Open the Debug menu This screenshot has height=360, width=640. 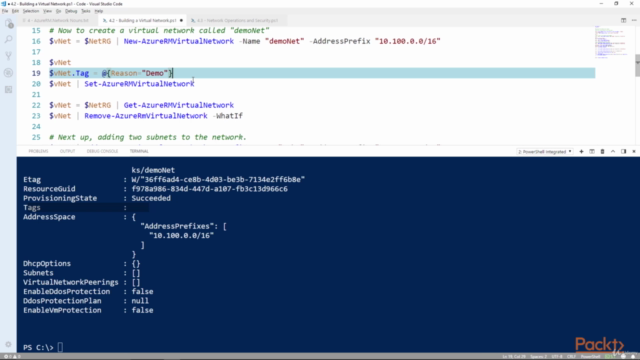71,11
